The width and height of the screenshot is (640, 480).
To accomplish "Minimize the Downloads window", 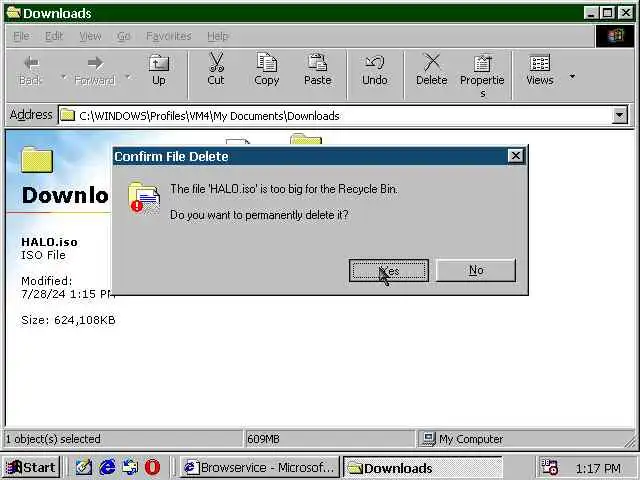I will tap(591, 13).
